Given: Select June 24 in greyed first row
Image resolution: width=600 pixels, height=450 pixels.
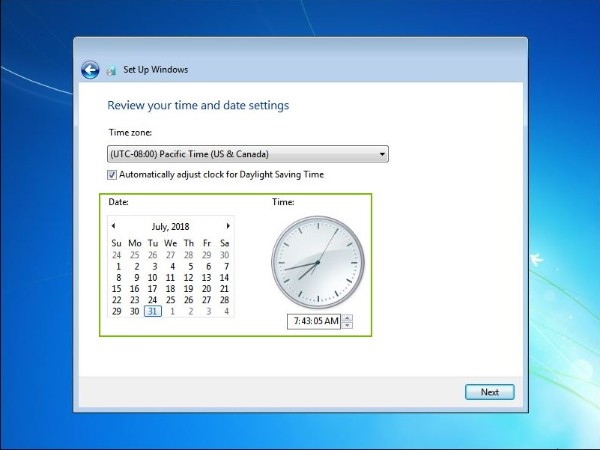Looking at the screenshot, I should point(117,255).
